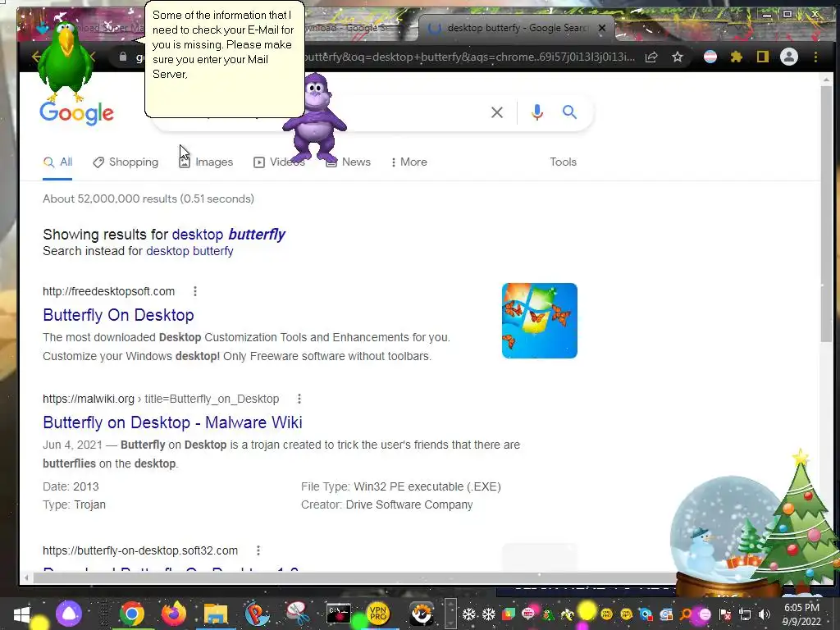Open the Tools search filter options
The height and width of the screenshot is (630, 840).
(x=563, y=162)
